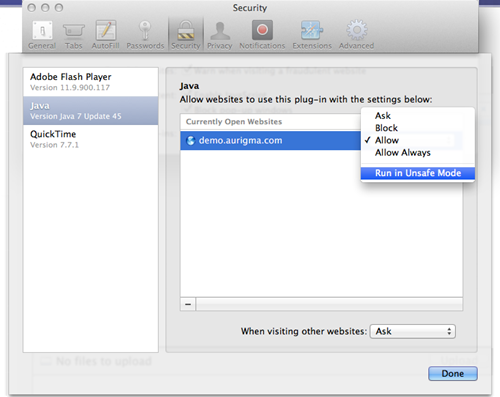Open the Tabs preferences pane
Image resolution: width=500 pixels, height=397 pixels.
point(74,35)
